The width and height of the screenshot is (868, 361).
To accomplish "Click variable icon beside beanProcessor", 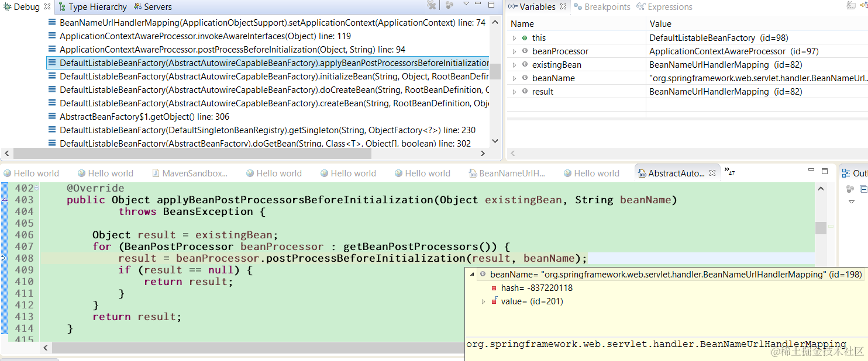I will pyautogui.click(x=525, y=51).
